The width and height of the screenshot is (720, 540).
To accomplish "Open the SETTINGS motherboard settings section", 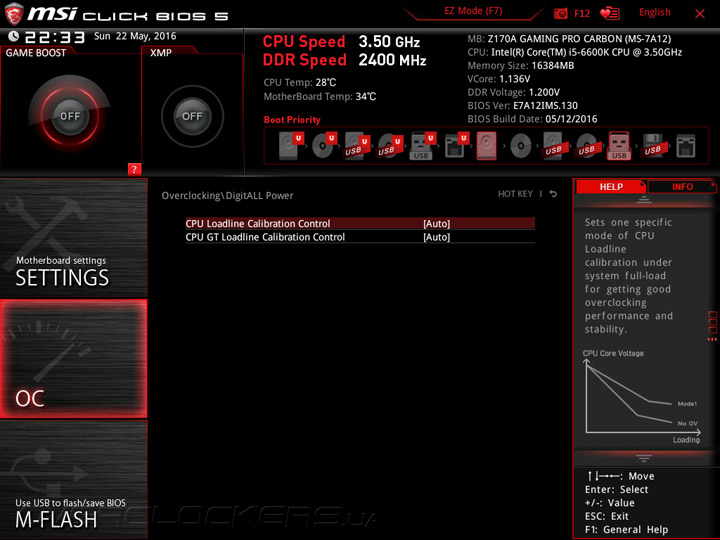I will point(73,238).
